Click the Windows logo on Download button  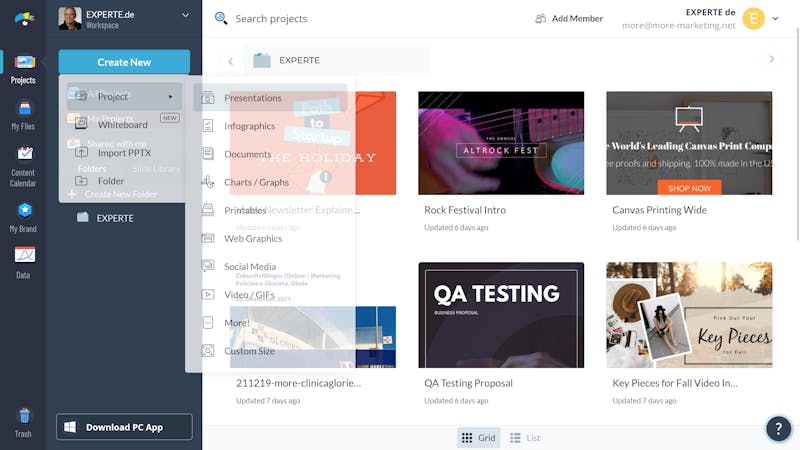[x=70, y=427]
